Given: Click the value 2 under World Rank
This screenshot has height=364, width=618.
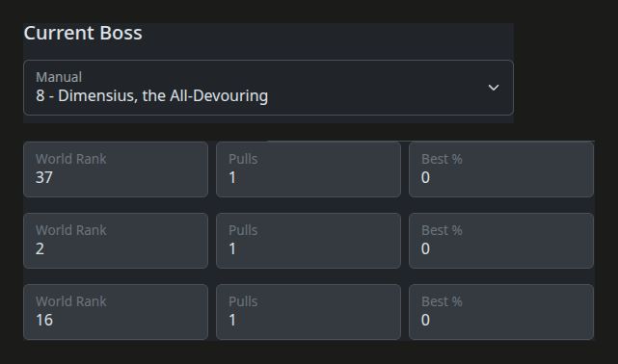Looking at the screenshot, I should point(40,248).
